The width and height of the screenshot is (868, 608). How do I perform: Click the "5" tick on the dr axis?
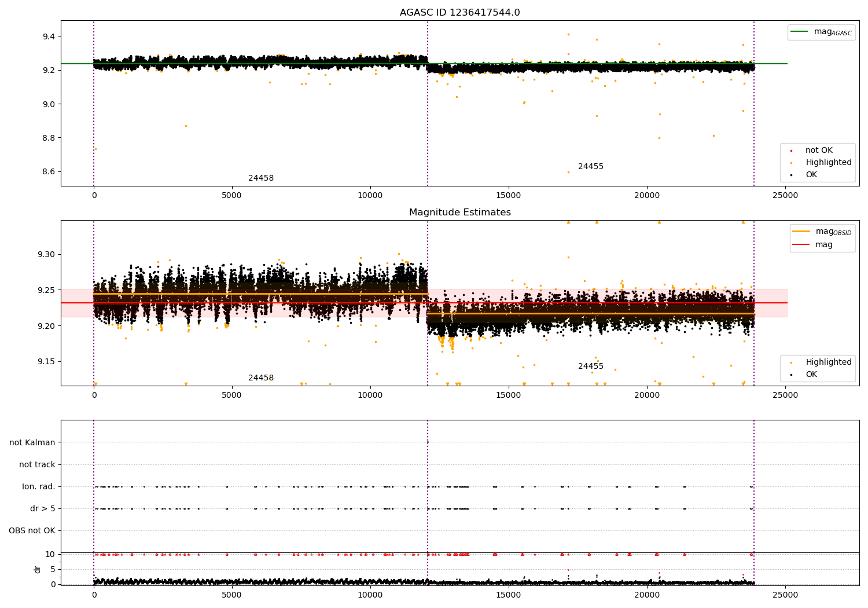pyautogui.click(x=53, y=569)
